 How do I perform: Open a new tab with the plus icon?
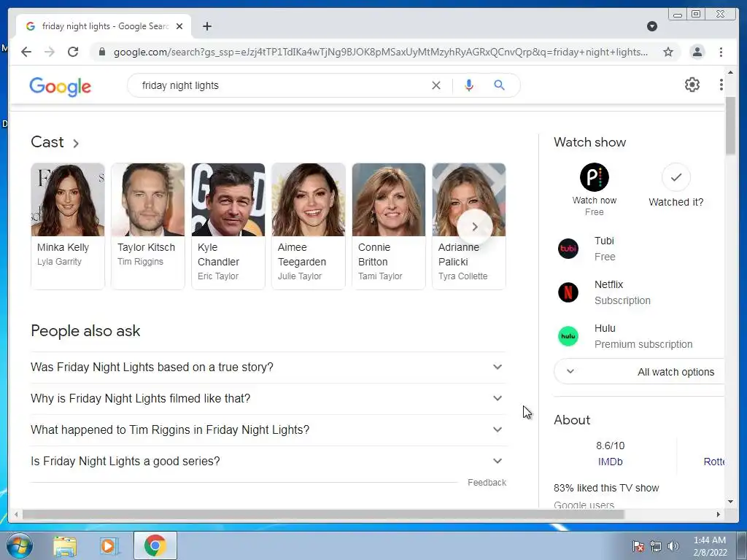tap(206, 26)
